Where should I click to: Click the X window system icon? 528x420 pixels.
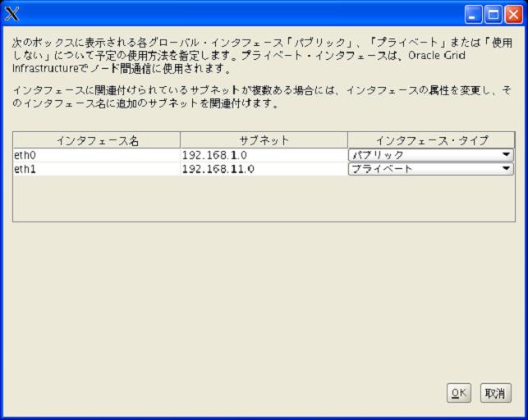click(12, 14)
